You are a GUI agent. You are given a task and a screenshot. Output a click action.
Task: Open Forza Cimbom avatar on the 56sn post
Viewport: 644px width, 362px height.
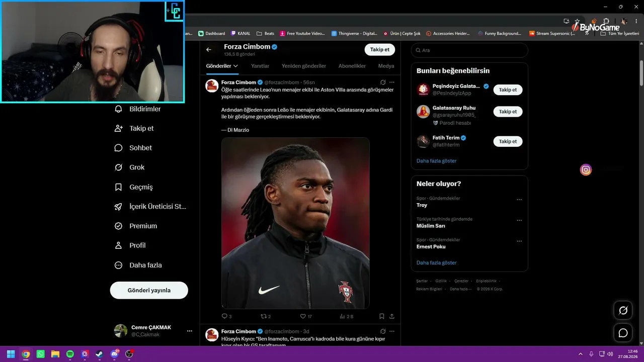(212, 85)
